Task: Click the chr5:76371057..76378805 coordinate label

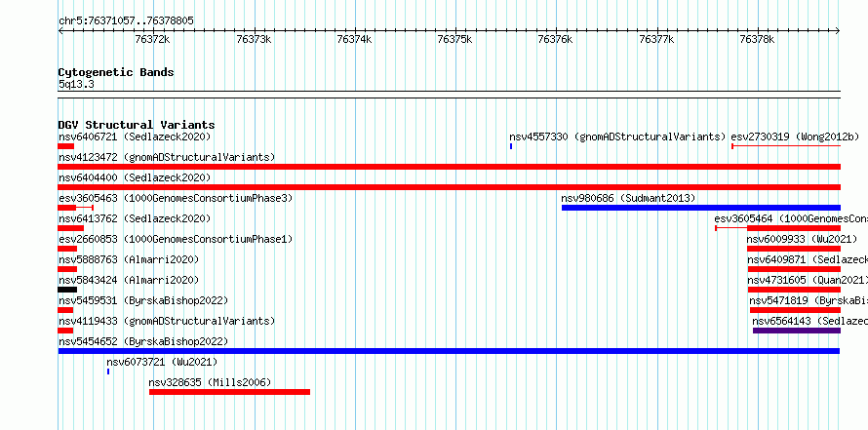Action: 126,21
